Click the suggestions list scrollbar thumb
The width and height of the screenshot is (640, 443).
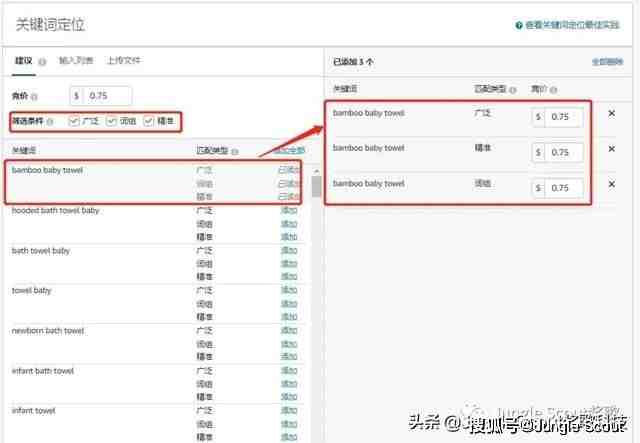316,187
